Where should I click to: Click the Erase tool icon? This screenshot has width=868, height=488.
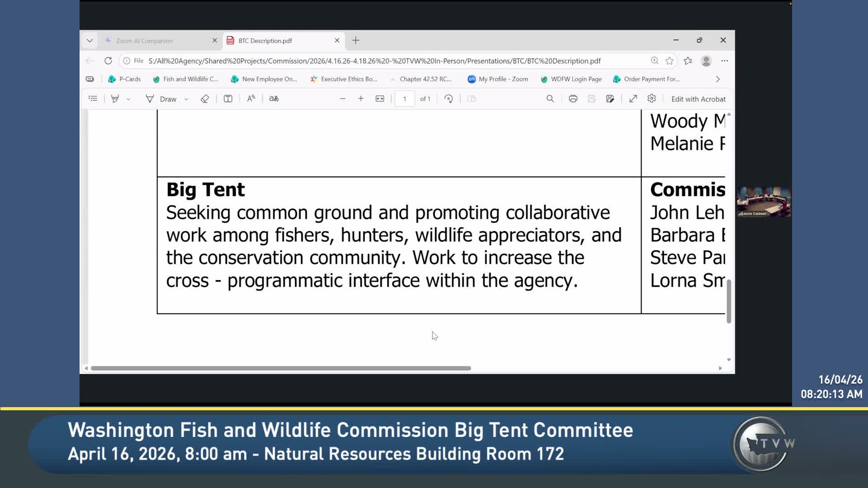[205, 99]
